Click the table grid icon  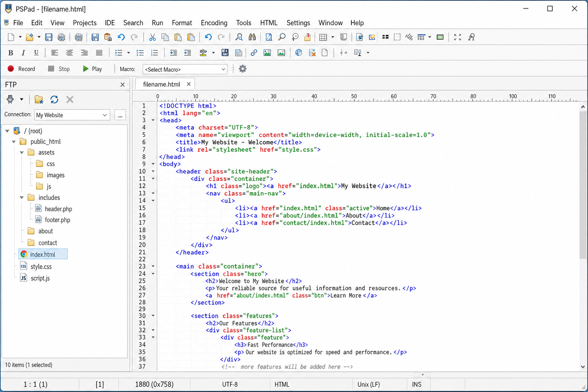(x=323, y=37)
